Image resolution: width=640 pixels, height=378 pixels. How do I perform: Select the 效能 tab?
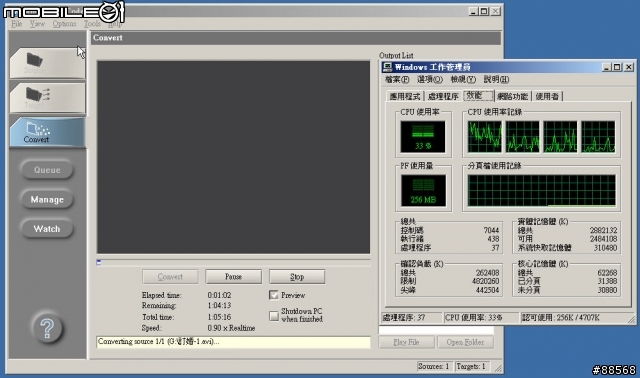(x=479, y=96)
